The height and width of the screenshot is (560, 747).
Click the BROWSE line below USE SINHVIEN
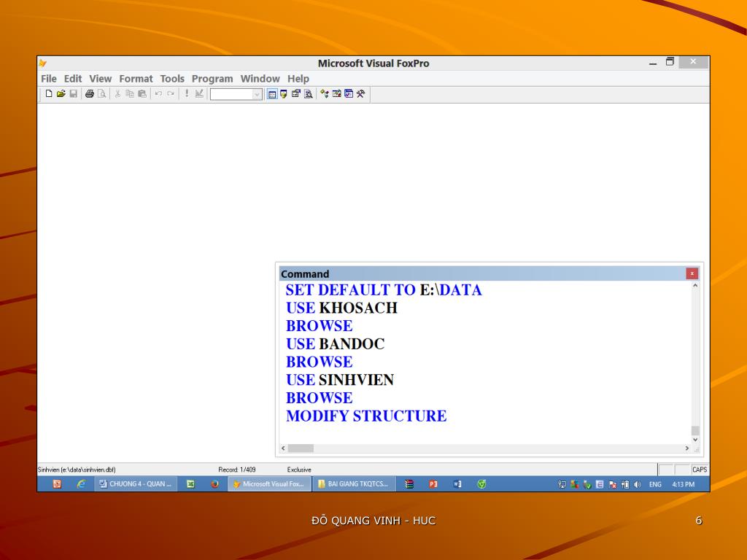pyautogui.click(x=320, y=398)
